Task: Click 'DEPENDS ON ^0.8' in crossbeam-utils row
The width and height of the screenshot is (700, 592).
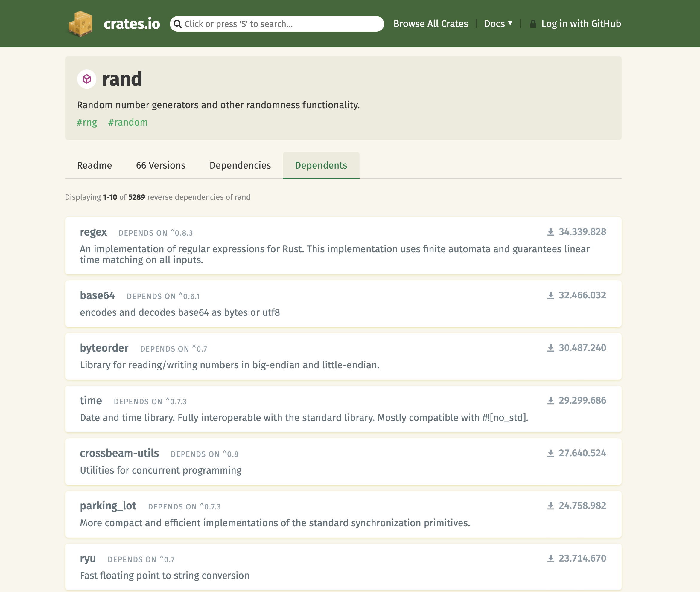Action: click(x=204, y=454)
